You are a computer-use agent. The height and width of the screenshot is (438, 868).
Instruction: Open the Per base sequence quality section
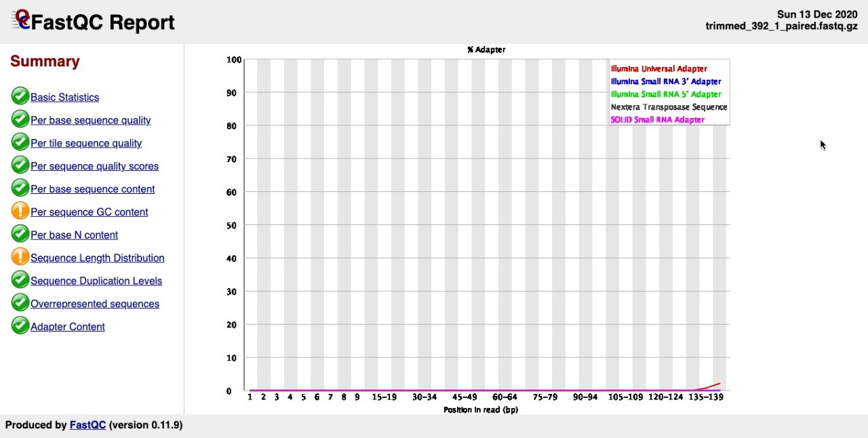pos(90,120)
